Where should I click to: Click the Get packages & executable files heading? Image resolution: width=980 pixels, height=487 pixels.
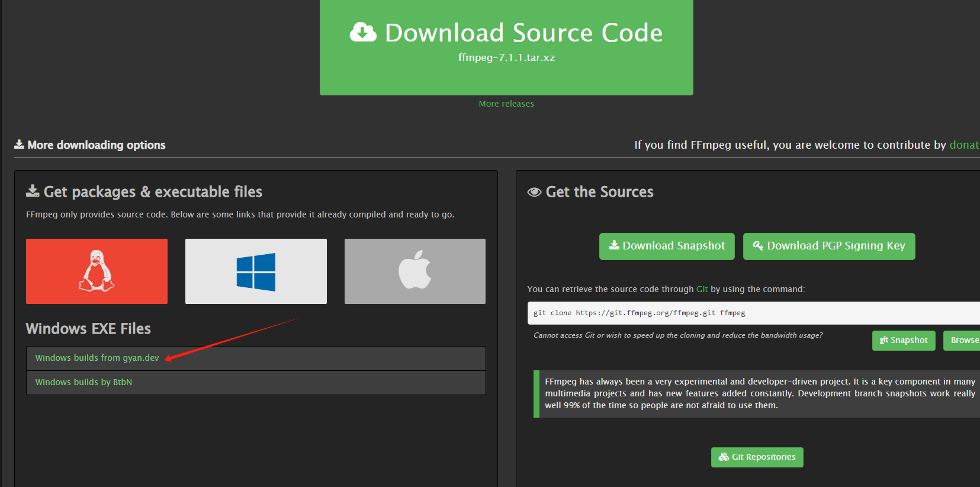click(x=153, y=192)
